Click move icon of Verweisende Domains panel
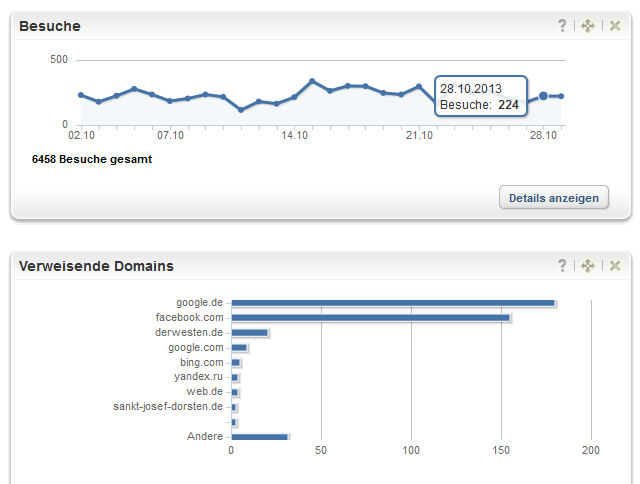This screenshot has height=484, width=640. pos(588,266)
